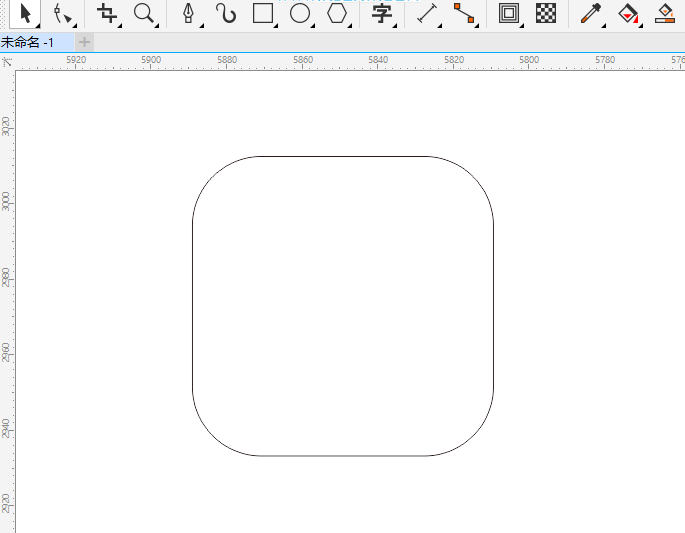The image size is (685, 533).
Task: Choose the Polygon tool
Action: pos(337,13)
